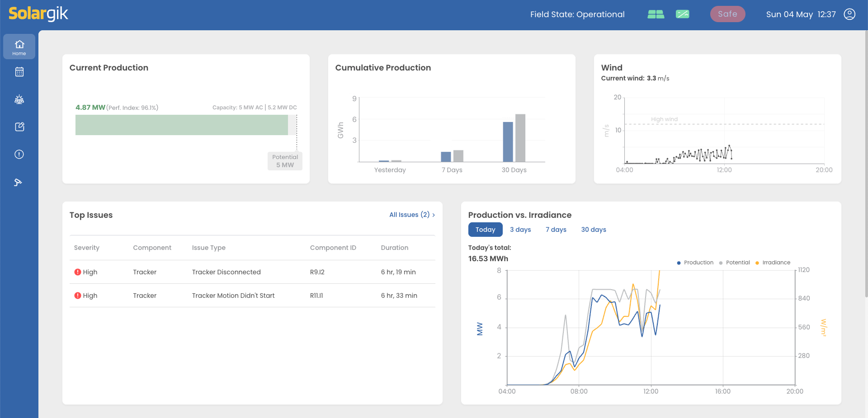Click the bottom tracker sidebar icon
Viewport: 868px width, 418px height.
point(18,182)
